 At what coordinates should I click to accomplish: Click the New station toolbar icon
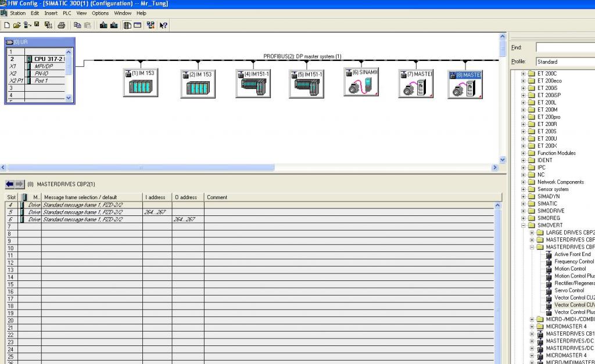7,25
